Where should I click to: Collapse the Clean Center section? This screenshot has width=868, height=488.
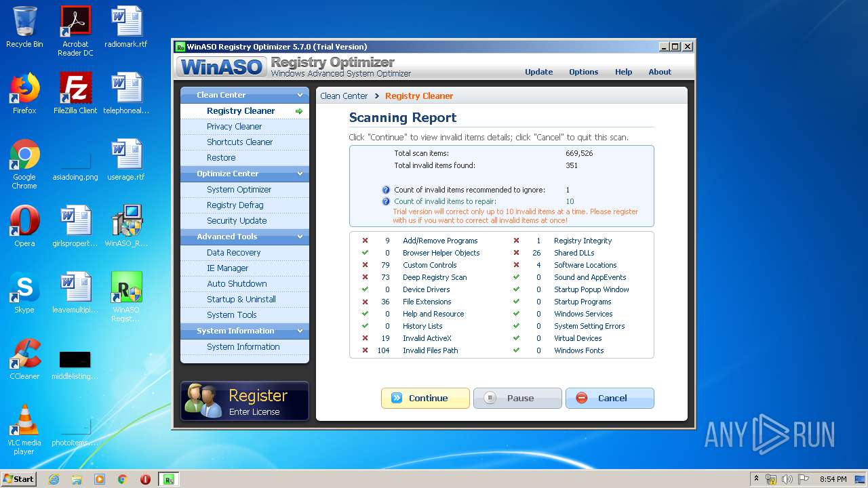tap(300, 95)
